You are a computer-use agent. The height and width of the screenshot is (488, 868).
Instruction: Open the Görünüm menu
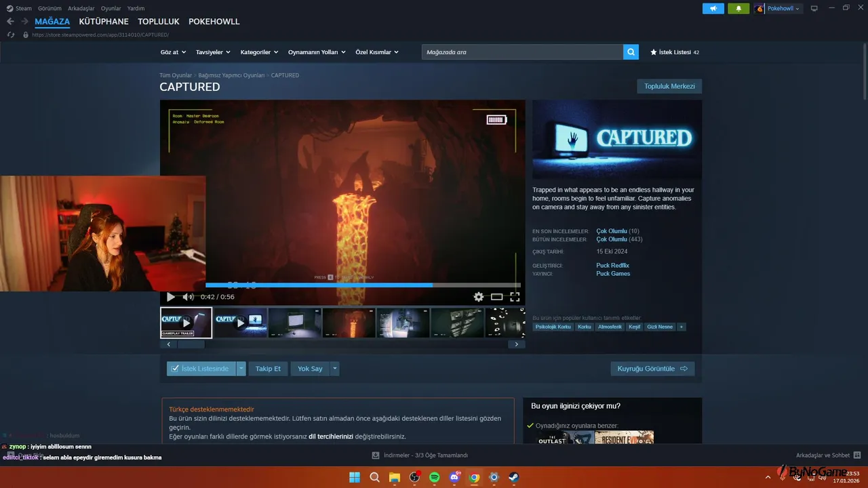point(50,8)
